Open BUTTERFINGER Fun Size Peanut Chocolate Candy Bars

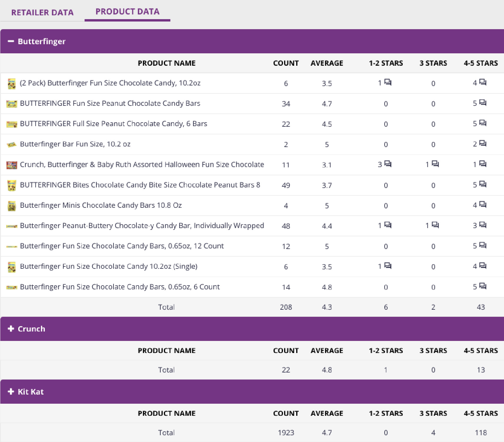[x=110, y=103]
